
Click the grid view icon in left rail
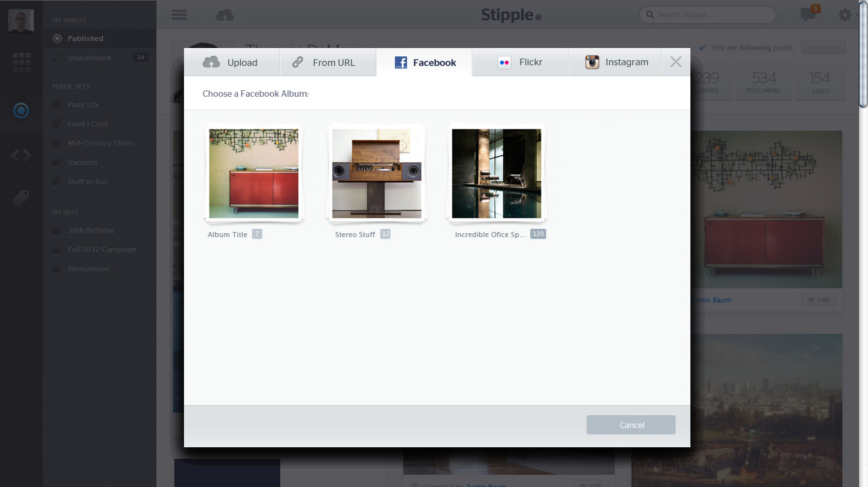[x=21, y=62]
